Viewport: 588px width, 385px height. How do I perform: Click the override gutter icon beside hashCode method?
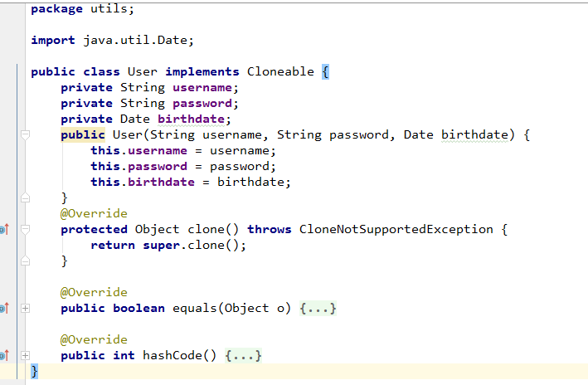(4, 355)
